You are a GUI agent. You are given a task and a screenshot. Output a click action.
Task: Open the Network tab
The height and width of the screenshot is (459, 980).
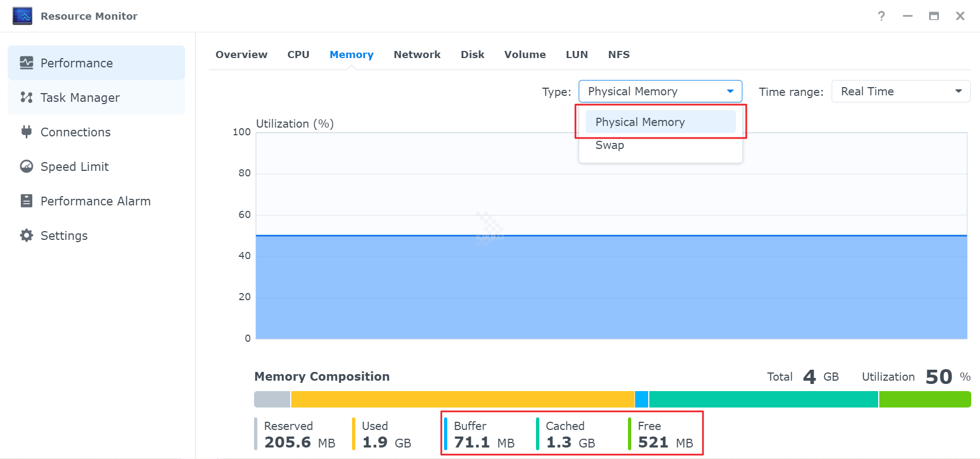(417, 55)
